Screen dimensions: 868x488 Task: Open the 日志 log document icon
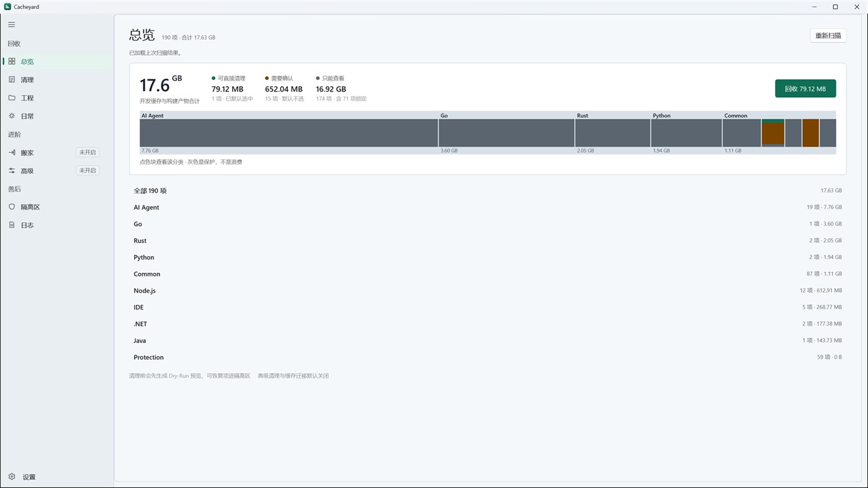click(x=12, y=225)
